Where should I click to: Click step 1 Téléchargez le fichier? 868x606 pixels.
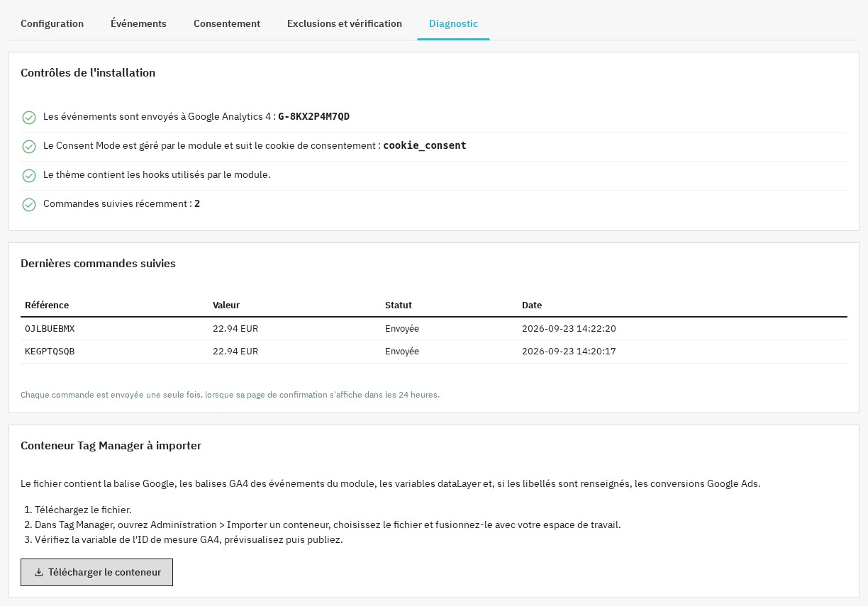coord(83,510)
